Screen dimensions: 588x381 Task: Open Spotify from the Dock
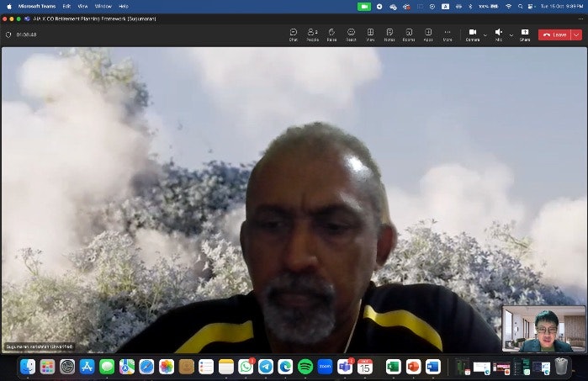pyautogui.click(x=305, y=367)
